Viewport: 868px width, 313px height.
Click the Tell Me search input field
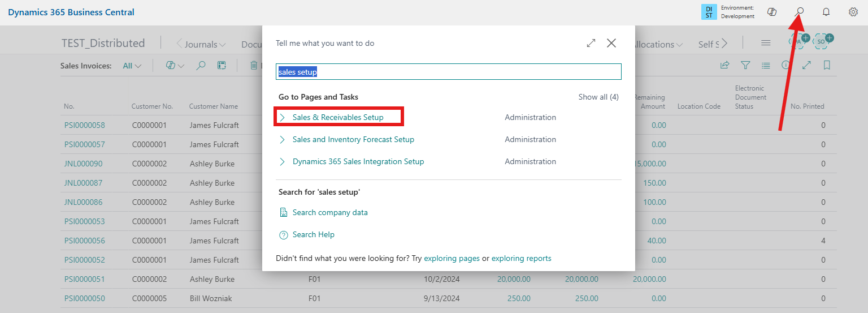point(449,72)
